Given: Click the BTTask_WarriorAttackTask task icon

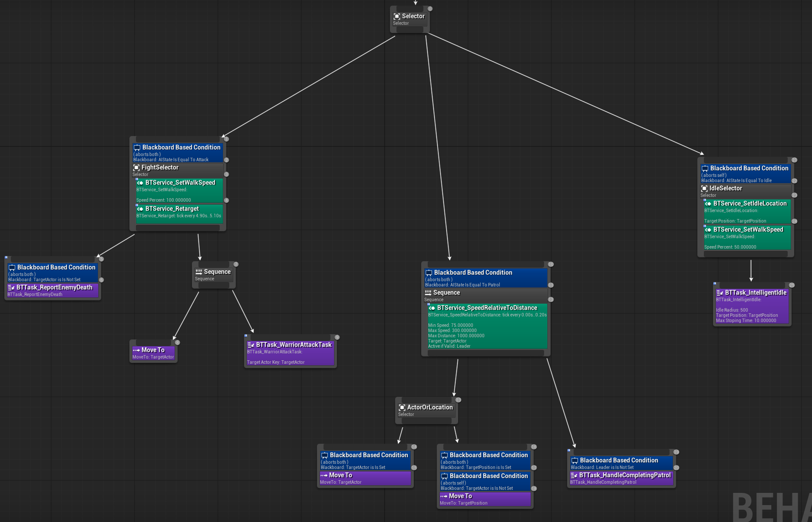Looking at the screenshot, I should [x=251, y=345].
